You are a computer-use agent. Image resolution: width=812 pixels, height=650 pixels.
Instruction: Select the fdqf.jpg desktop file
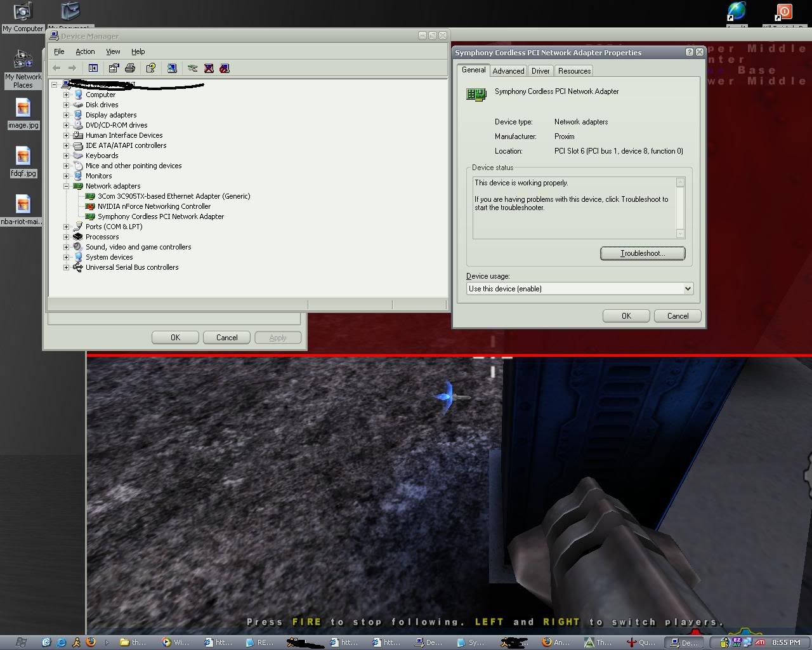pos(23,162)
